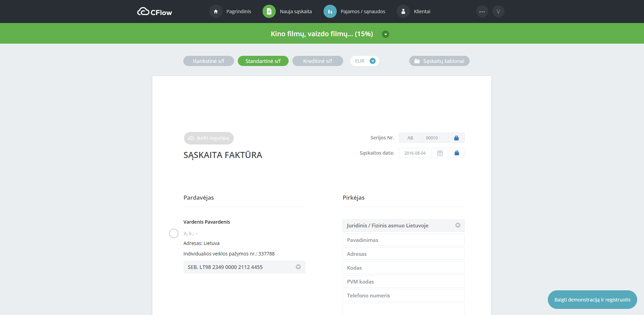Image resolution: width=644 pixels, height=315 pixels.
Task: Expand the activity type dropdown arrow in green bar
Action: pyautogui.click(x=386, y=34)
